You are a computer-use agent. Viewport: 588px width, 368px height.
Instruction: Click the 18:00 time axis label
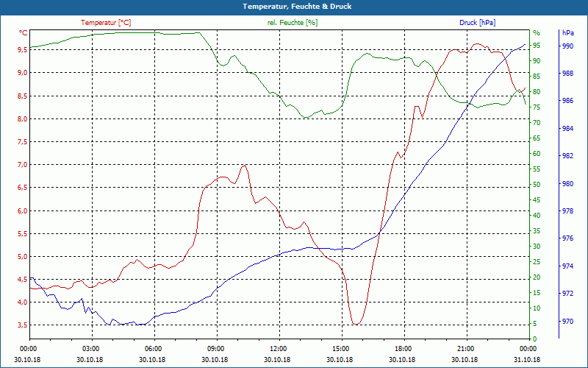(403, 349)
